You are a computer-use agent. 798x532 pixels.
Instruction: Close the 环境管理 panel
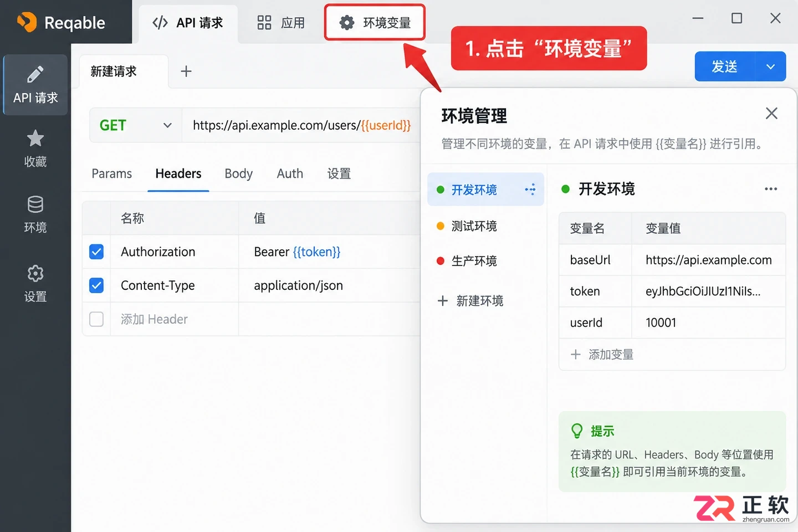(x=771, y=114)
